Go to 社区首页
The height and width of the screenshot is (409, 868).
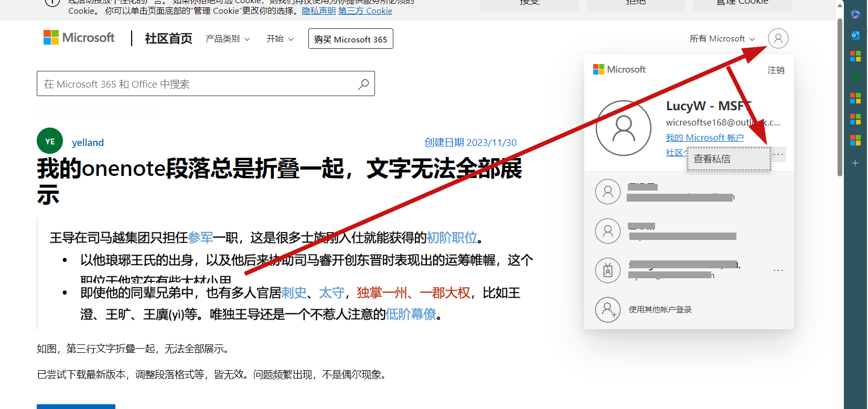pos(168,38)
